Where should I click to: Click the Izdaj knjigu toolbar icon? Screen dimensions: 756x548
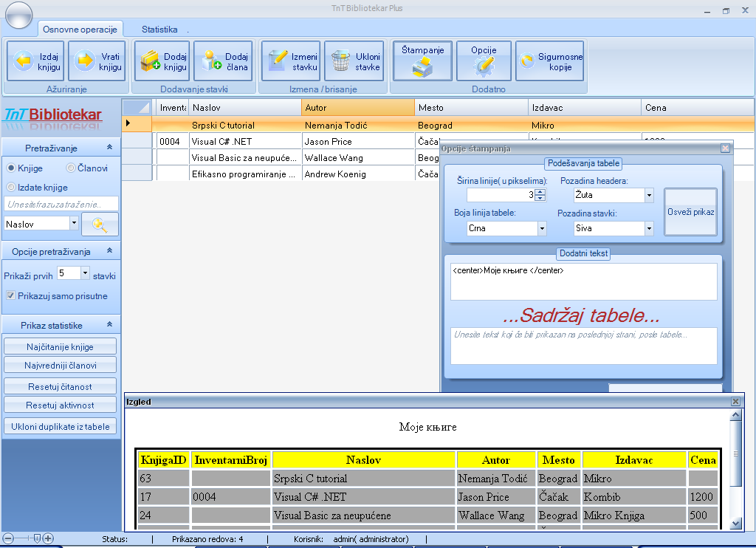pos(24,61)
